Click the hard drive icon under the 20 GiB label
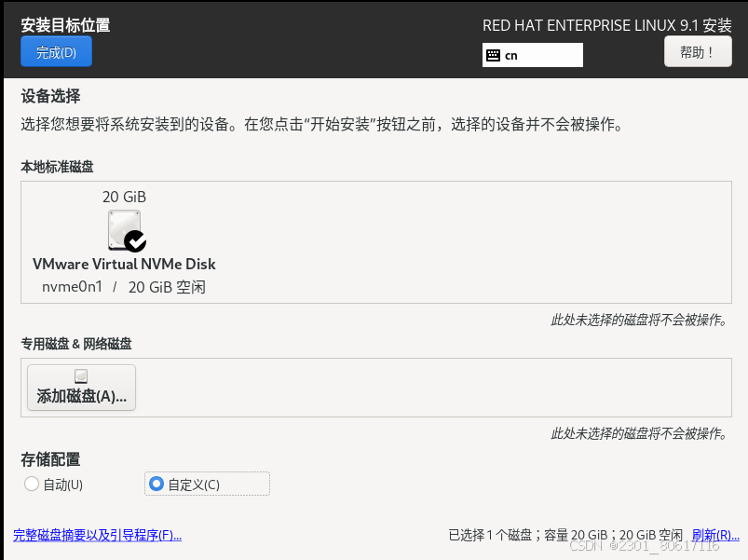This screenshot has width=748, height=560. 122,226
